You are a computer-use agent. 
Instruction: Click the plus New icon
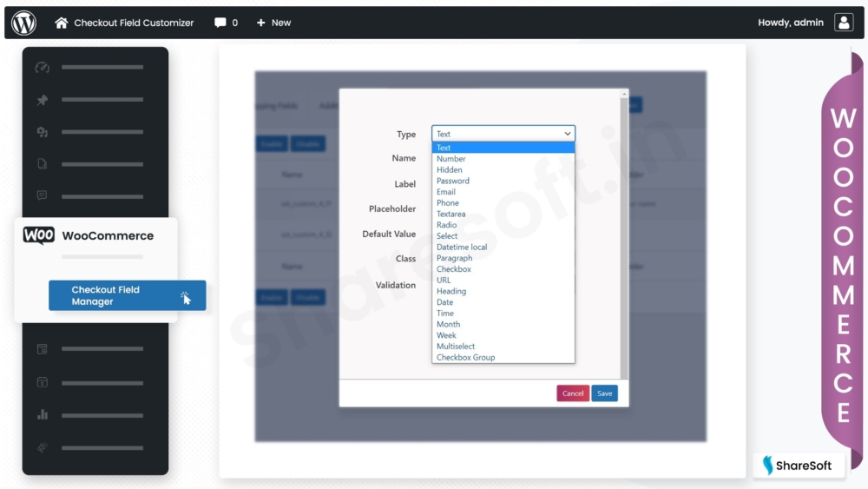260,23
